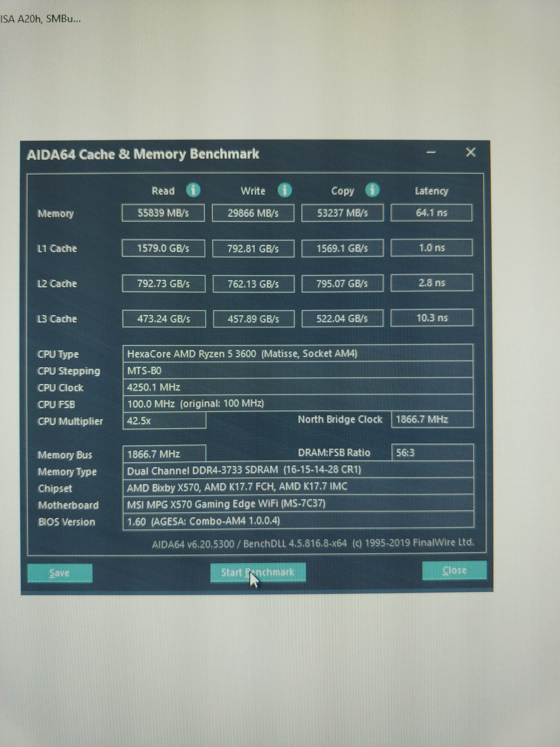
Task: Click L2 Cache Read value 792.73 GB/s
Action: coord(164,284)
